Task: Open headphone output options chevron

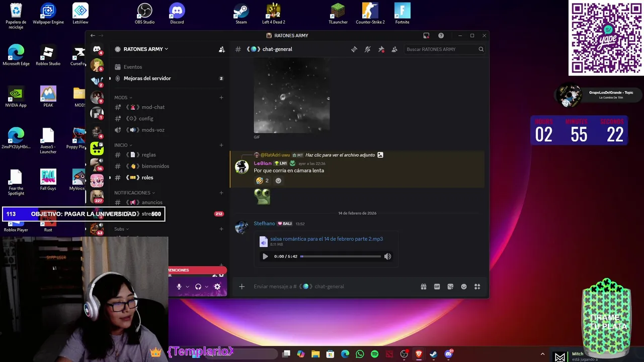Action: coord(206,287)
